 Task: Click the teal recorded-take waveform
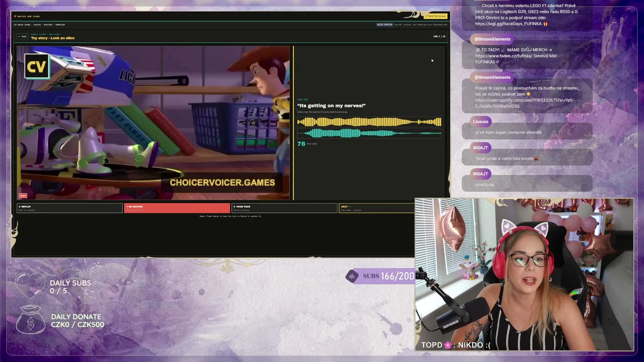(x=369, y=133)
